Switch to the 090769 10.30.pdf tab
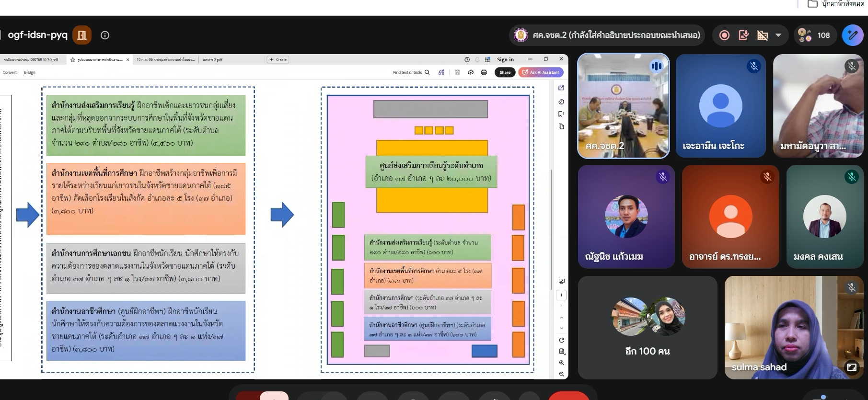 click(31, 60)
